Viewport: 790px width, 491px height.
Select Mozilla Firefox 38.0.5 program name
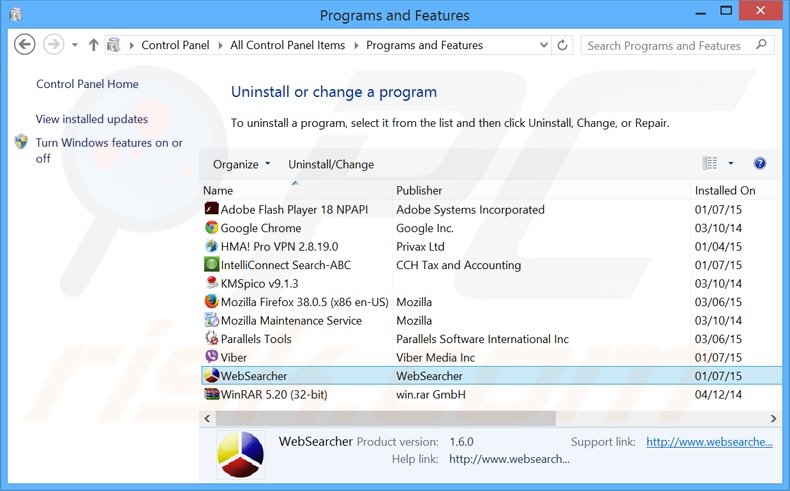[304, 302]
